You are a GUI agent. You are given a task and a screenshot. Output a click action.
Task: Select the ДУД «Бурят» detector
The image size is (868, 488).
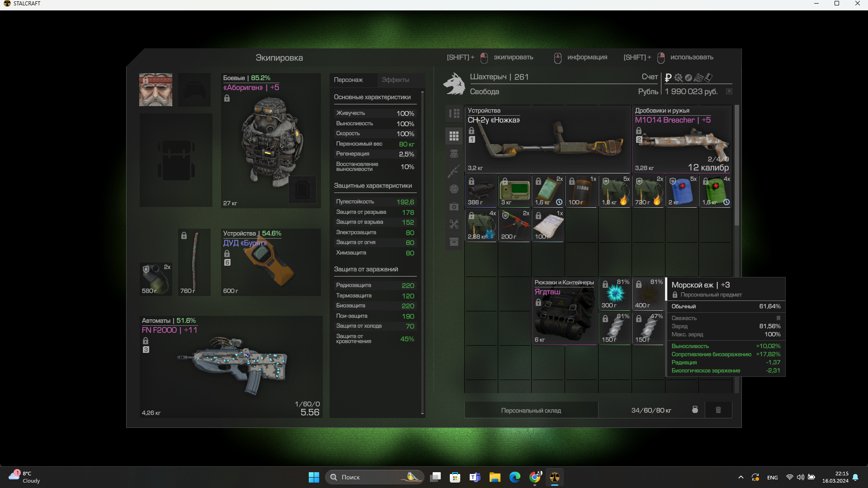(x=270, y=262)
